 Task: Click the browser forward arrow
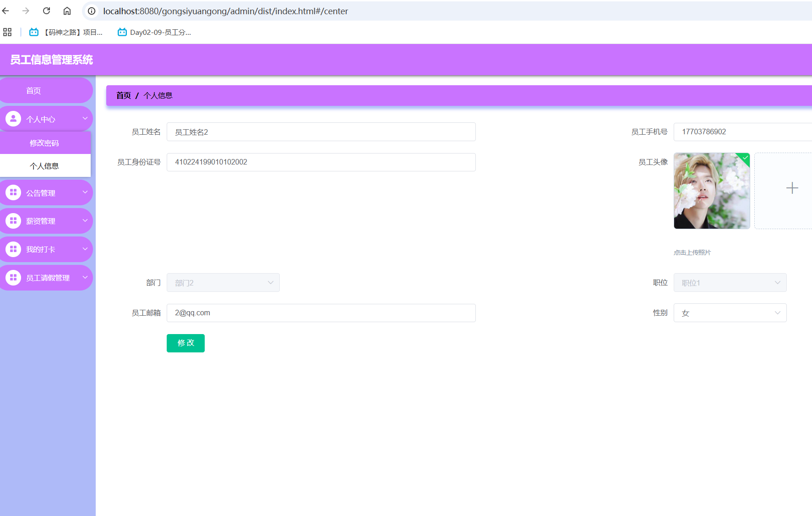pyautogui.click(x=26, y=11)
